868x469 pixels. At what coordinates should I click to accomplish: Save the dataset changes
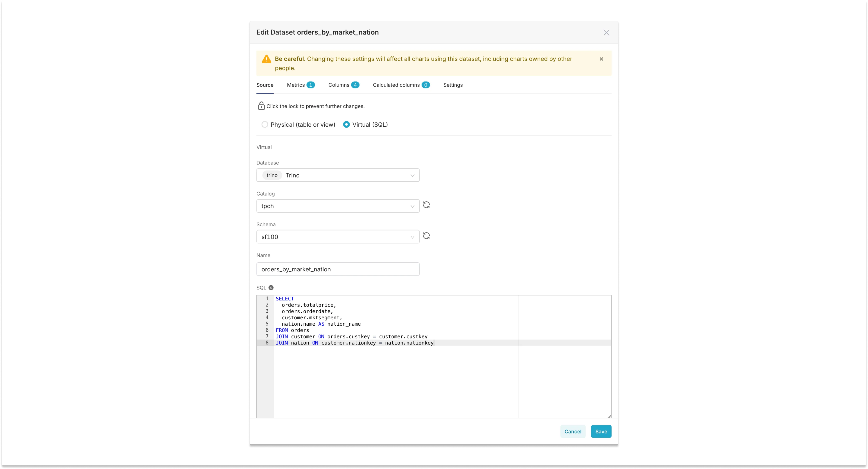point(601,431)
